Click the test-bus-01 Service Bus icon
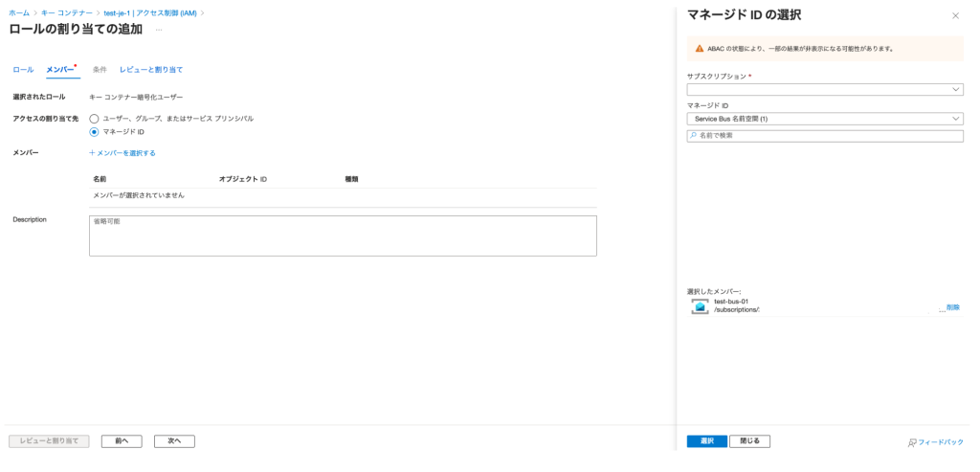This screenshot has width=980, height=472. [x=701, y=306]
